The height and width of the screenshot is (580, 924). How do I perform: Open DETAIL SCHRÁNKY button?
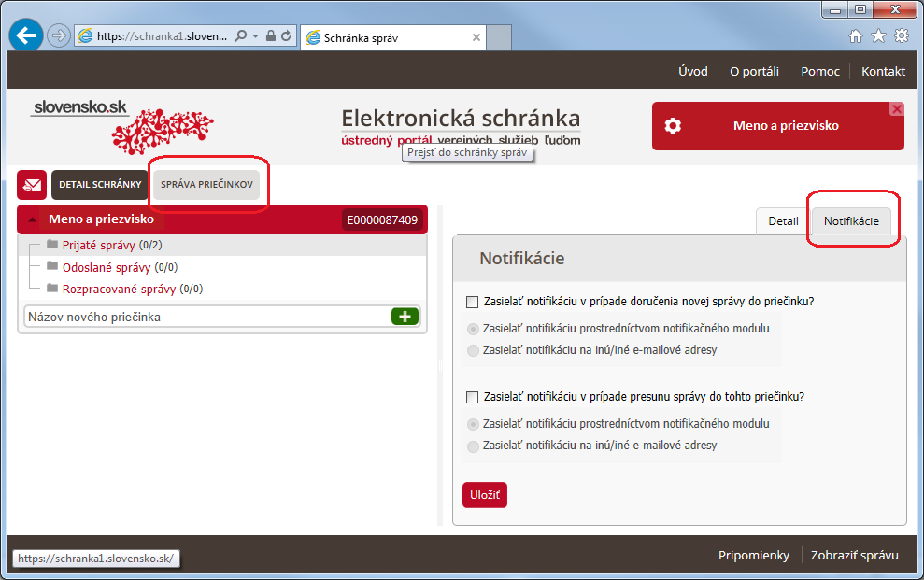pyautogui.click(x=100, y=185)
